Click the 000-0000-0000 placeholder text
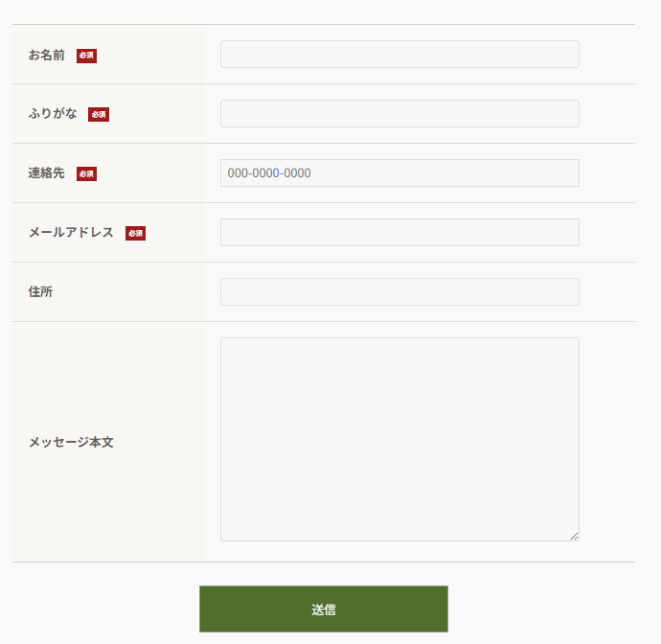 [x=269, y=173]
